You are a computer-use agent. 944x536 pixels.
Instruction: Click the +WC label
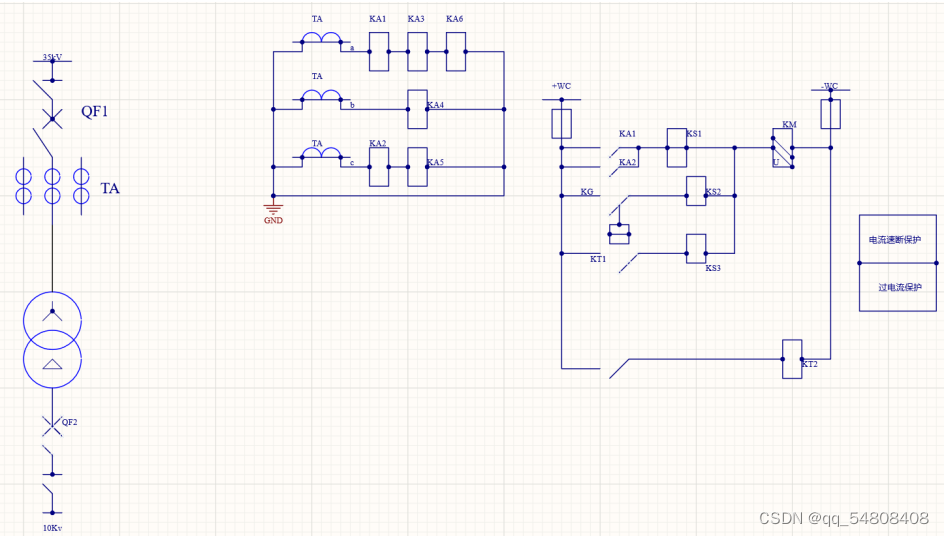tap(561, 86)
